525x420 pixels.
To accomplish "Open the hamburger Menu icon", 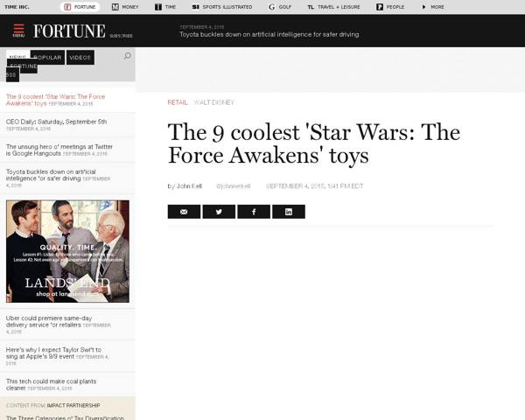I will coord(18,31).
